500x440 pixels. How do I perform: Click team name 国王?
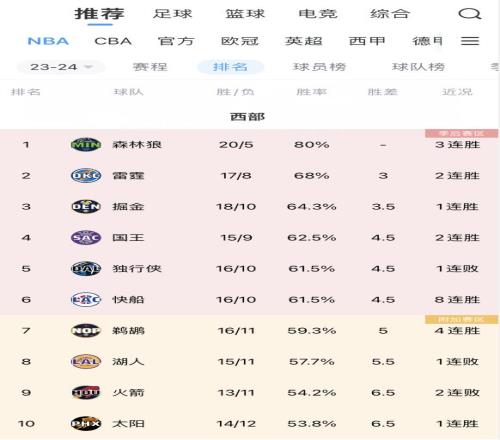pyautogui.click(x=128, y=238)
